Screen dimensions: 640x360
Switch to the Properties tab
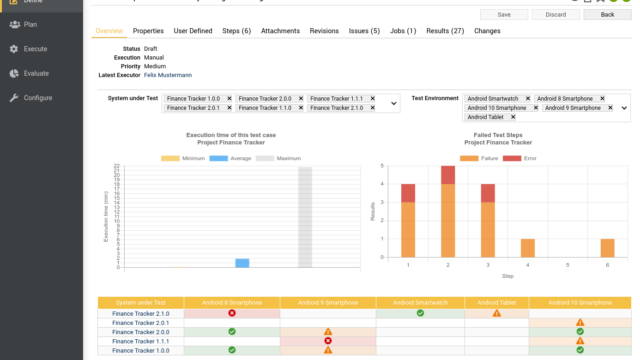(x=148, y=31)
